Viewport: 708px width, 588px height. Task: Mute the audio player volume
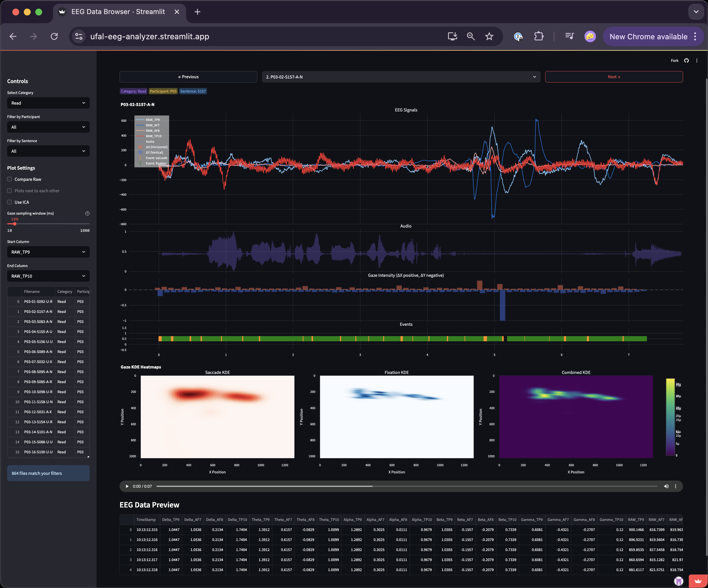(666, 486)
